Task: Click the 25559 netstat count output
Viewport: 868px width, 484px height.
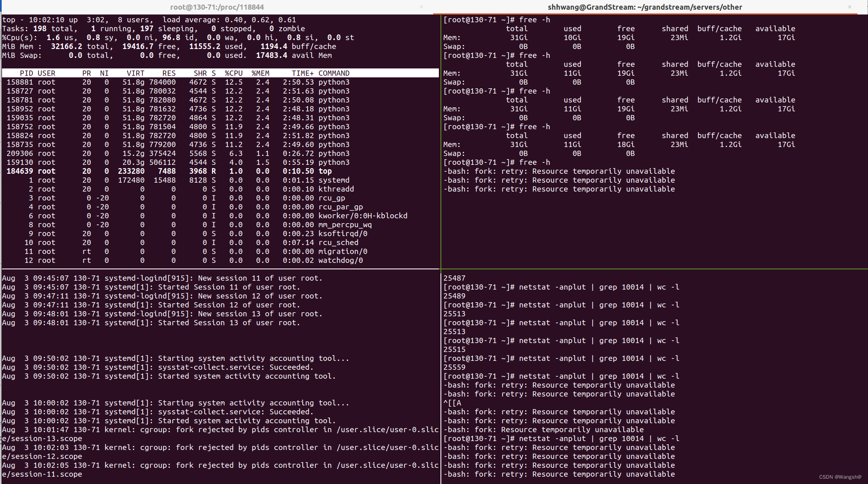Action: pos(454,367)
